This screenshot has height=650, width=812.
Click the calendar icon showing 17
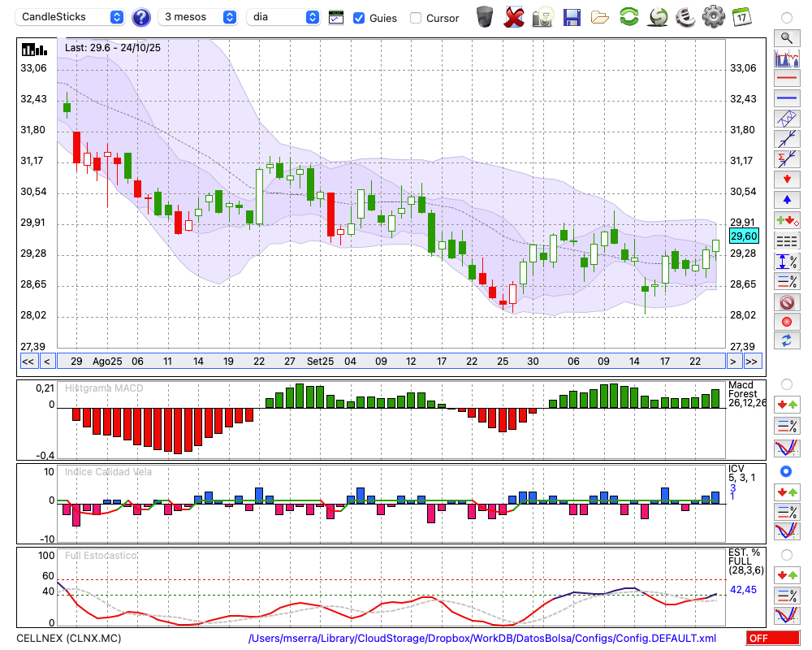point(741,17)
